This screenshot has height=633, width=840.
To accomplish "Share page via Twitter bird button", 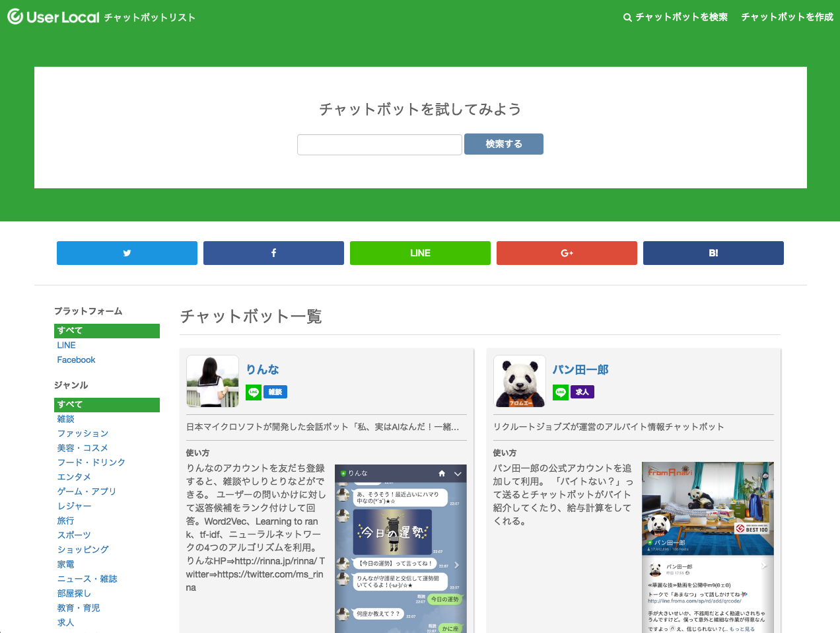I will click(127, 253).
